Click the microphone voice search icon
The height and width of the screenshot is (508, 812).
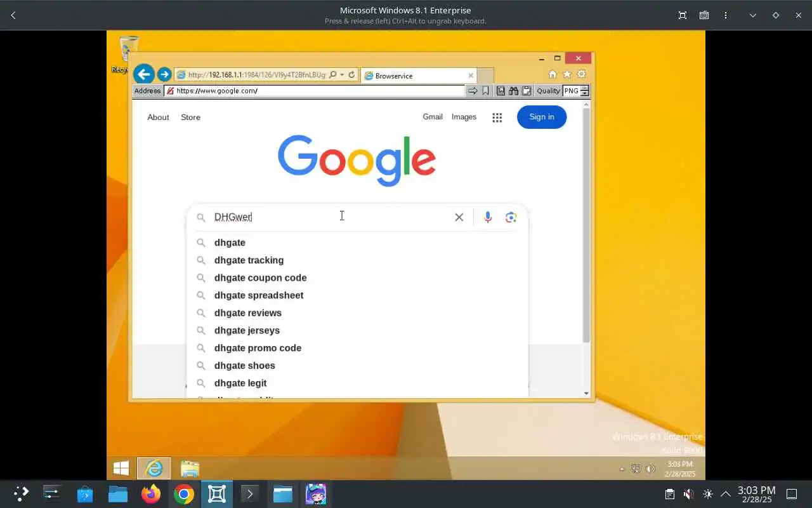tap(488, 217)
